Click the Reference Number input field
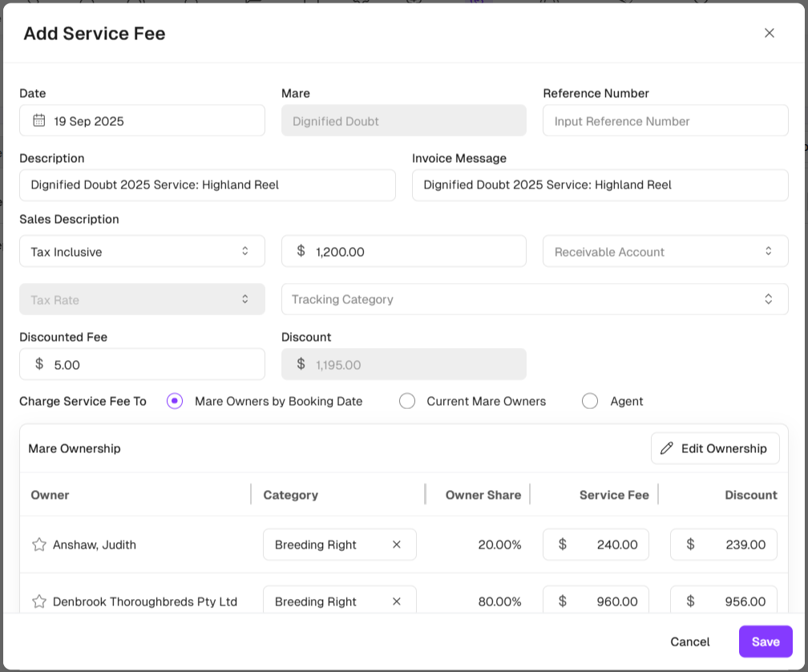This screenshot has height=672, width=808. (665, 121)
